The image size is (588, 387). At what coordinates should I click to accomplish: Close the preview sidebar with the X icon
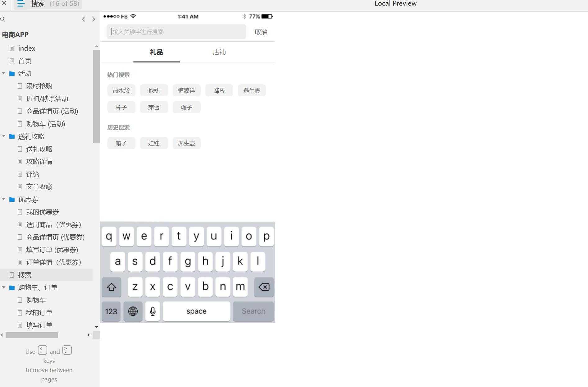pyautogui.click(x=4, y=4)
